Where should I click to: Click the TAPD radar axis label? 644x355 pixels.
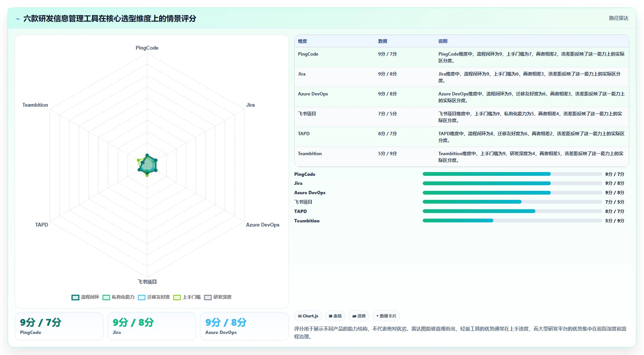(x=42, y=225)
